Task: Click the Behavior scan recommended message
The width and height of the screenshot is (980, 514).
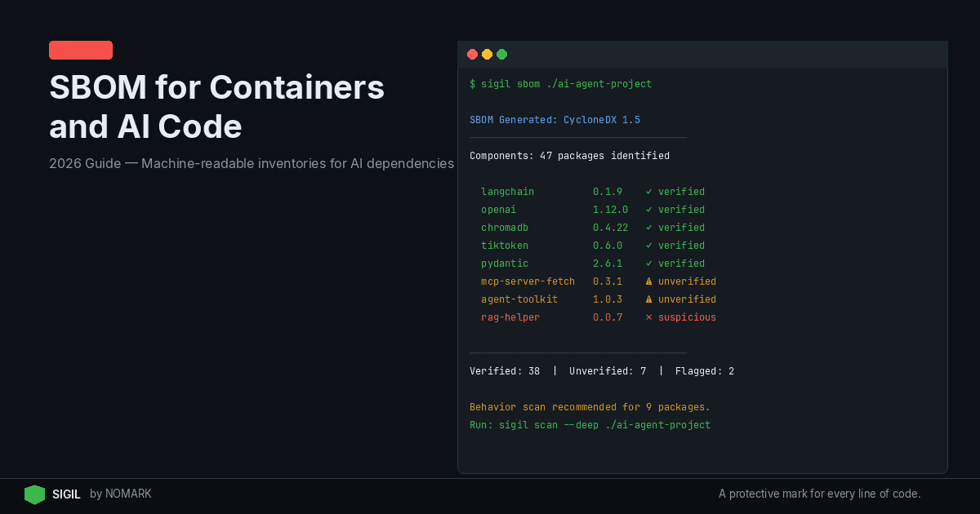Action: pyautogui.click(x=589, y=406)
